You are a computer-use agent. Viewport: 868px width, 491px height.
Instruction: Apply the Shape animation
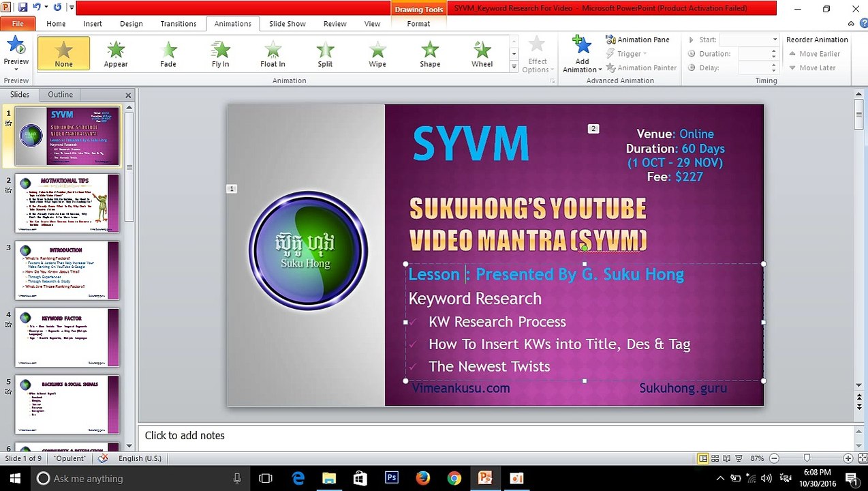coord(430,53)
